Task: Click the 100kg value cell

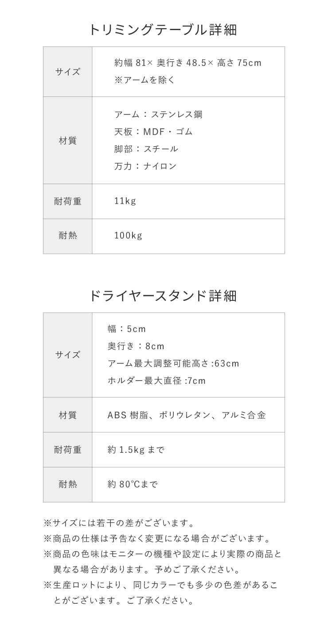Action: [128, 235]
